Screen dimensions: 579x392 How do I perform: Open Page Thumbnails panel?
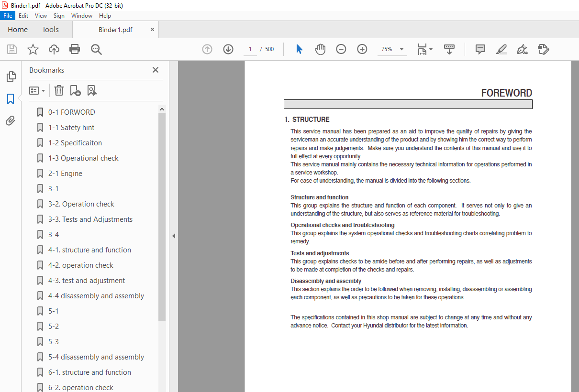click(11, 76)
